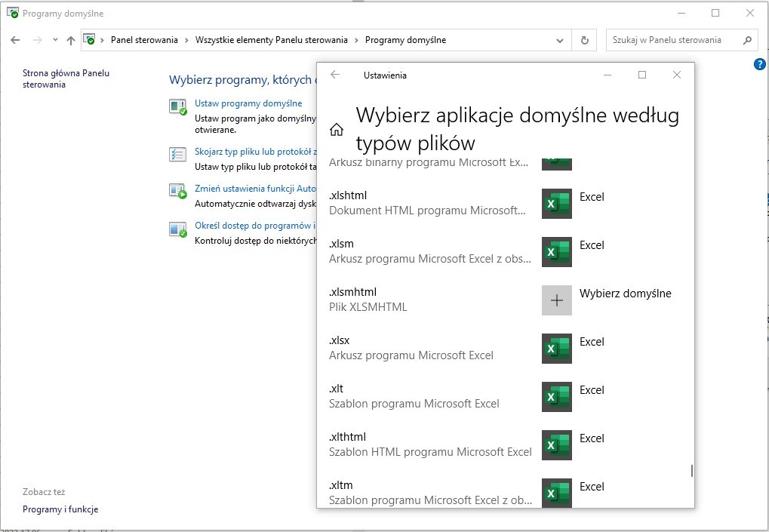The height and width of the screenshot is (532, 769).
Task: Select the .xltm extension text
Action: [341, 485]
